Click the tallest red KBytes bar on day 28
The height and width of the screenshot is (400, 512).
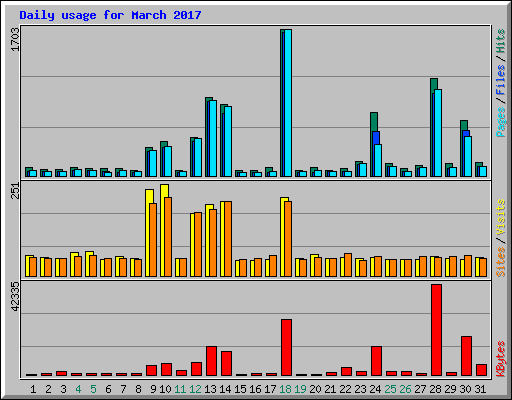pyautogui.click(x=436, y=330)
